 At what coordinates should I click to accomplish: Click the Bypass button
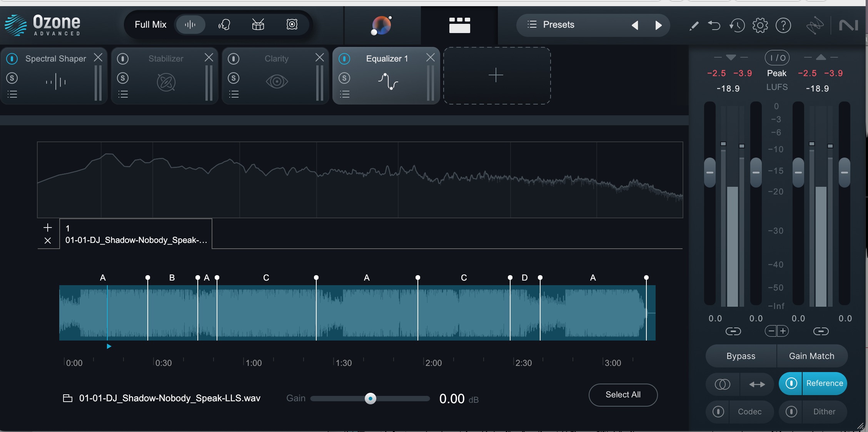[x=741, y=356]
